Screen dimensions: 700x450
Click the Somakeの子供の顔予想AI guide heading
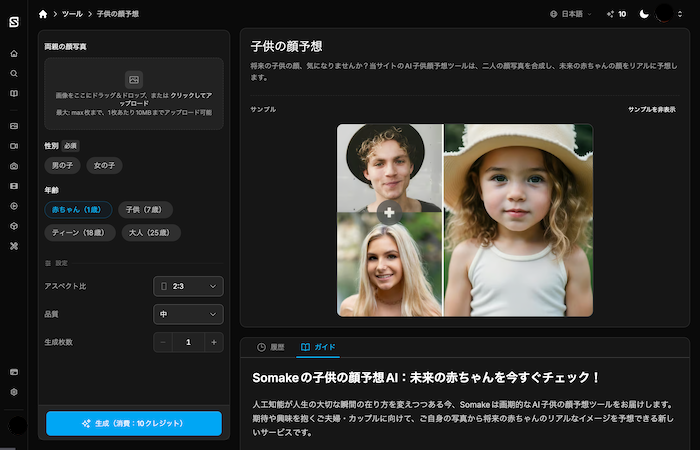coord(426,378)
